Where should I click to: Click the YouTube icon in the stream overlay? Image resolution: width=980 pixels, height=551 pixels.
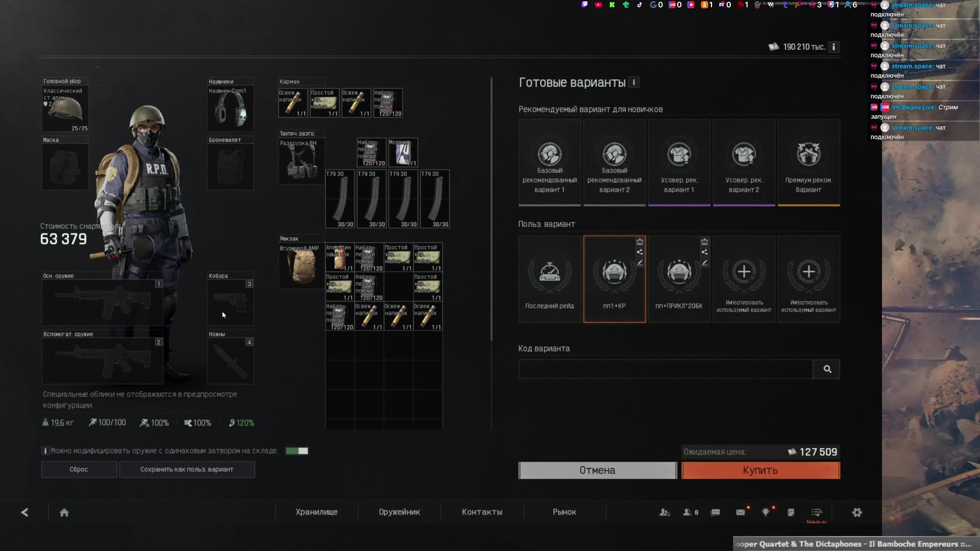(598, 5)
